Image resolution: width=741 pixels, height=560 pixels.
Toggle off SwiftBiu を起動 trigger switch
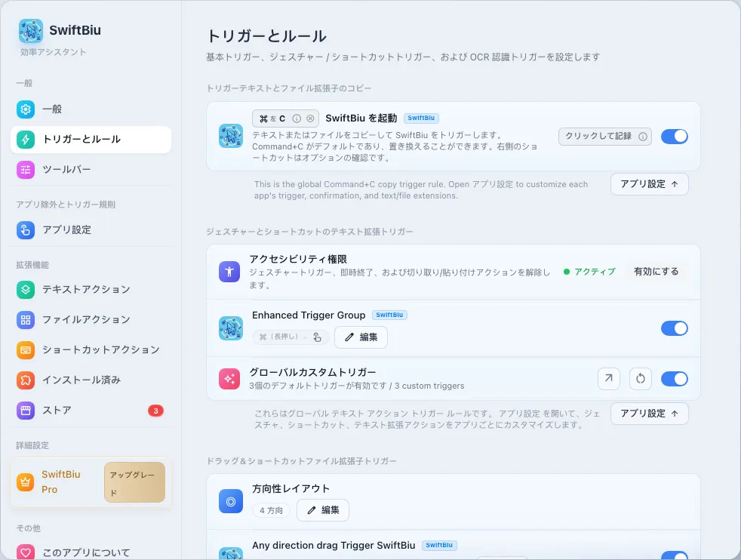(674, 137)
